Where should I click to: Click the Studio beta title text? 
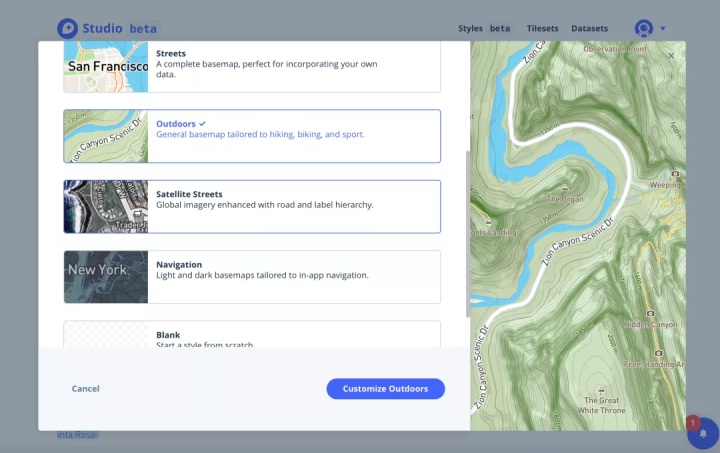pyautogui.click(x=119, y=28)
